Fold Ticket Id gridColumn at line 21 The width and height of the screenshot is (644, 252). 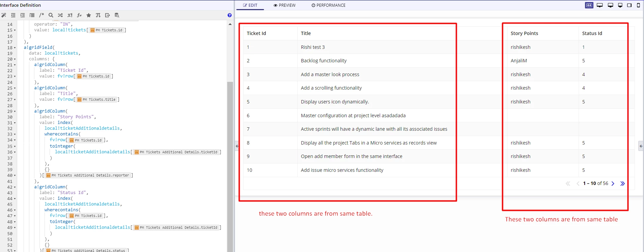pyautogui.click(x=15, y=65)
